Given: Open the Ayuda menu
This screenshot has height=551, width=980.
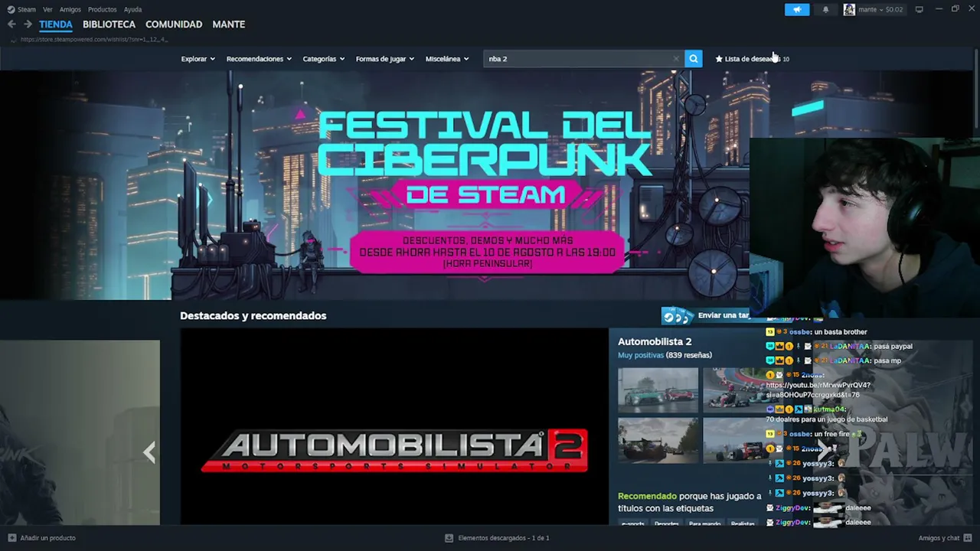Looking at the screenshot, I should coord(132,9).
